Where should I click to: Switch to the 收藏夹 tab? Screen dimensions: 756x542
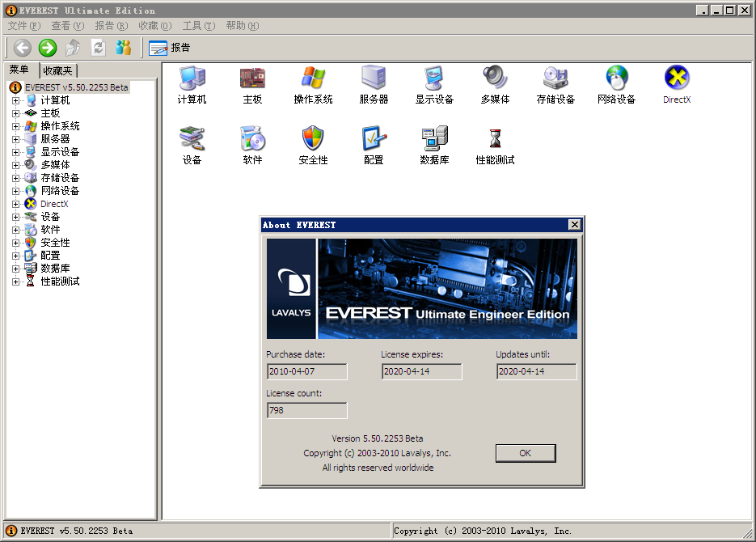57,70
